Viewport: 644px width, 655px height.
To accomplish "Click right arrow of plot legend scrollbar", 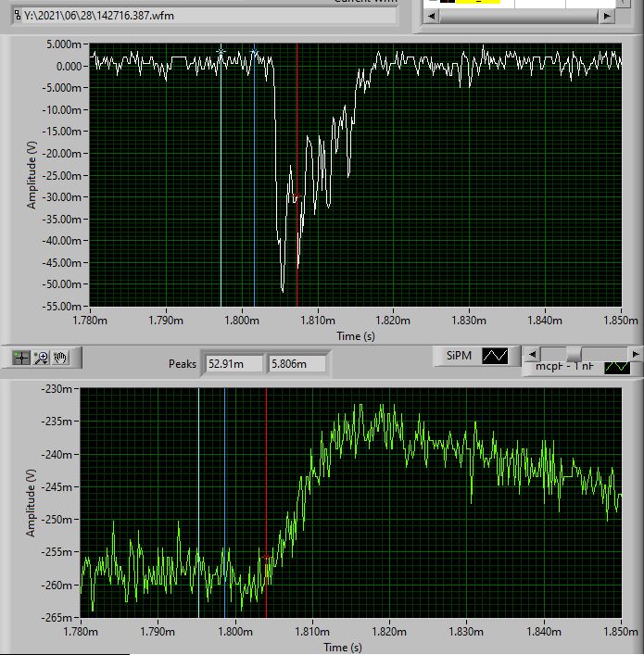I will tap(635, 354).
